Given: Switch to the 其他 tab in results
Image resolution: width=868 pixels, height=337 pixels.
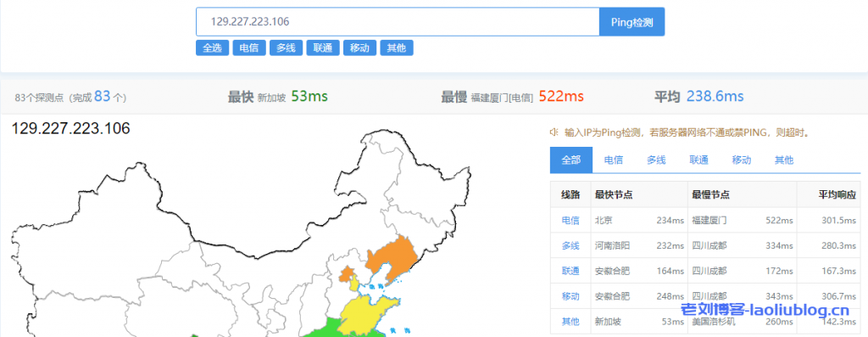Looking at the screenshot, I should (x=784, y=160).
